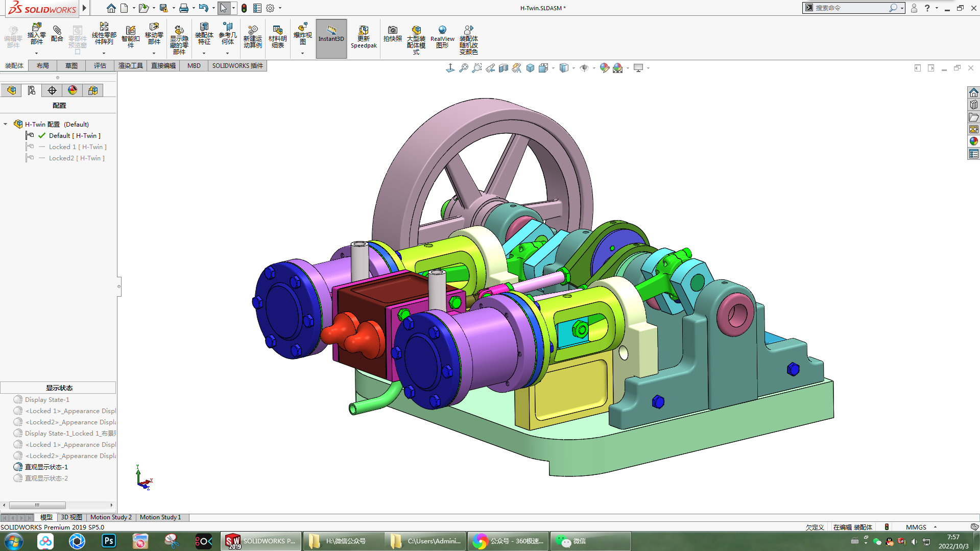Click Move Component (移动零部件)
980x551 pixels.
click(154, 34)
